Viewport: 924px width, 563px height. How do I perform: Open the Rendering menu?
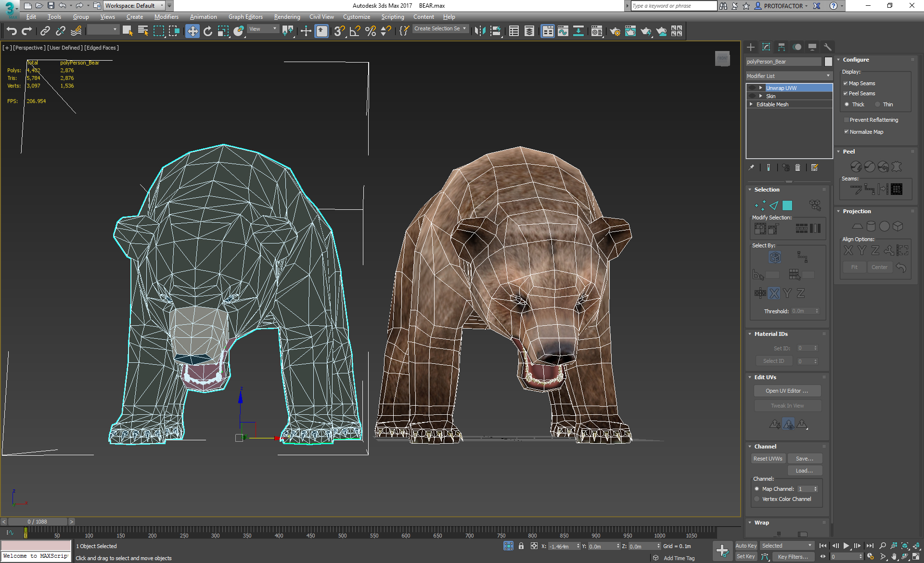click(287, 16)
